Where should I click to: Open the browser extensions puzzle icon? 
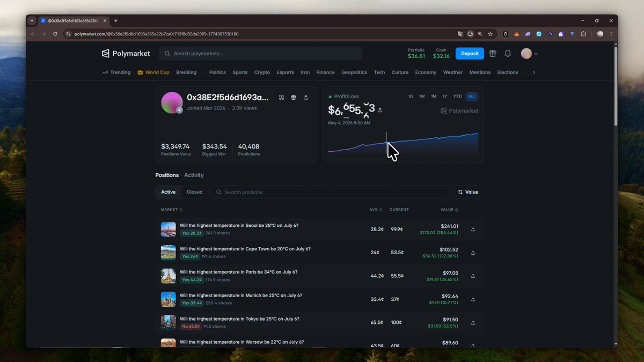point(583,34)
